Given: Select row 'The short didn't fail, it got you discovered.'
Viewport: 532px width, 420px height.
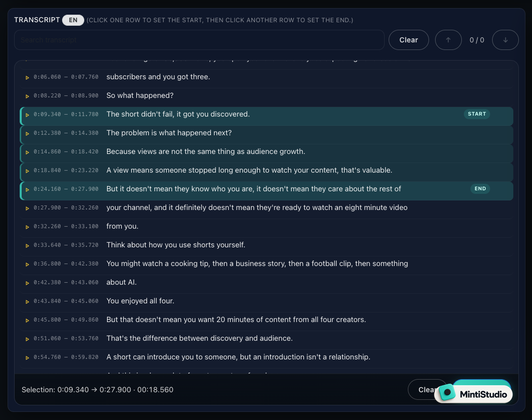Looking at the screenshot, I should (x=267, y=116).
